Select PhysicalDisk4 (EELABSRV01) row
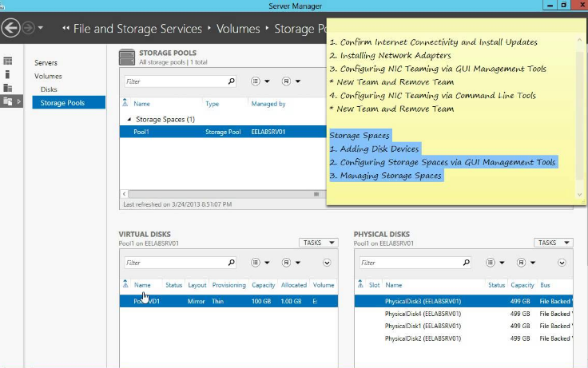Viewport: 588px width, 368px height. (x=464, y=314)
